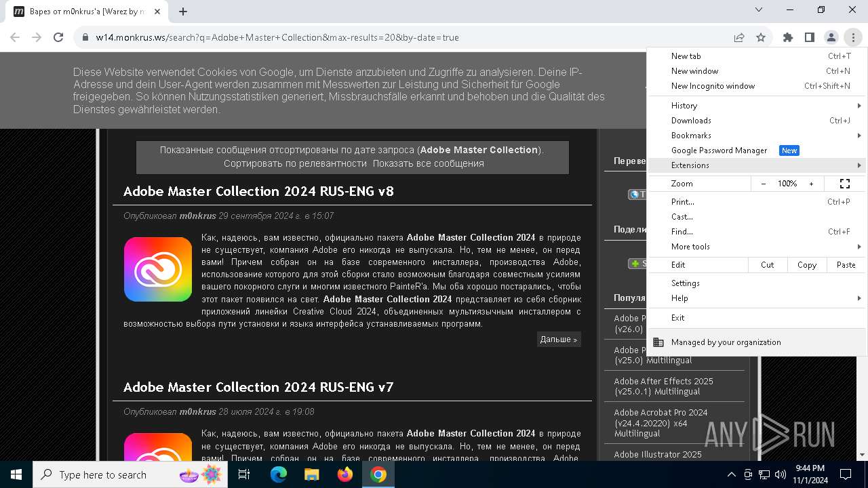This screenshot has height=488, width=868.
Task: Click Copy in the Edit row
Action: [x=807, y=265]
